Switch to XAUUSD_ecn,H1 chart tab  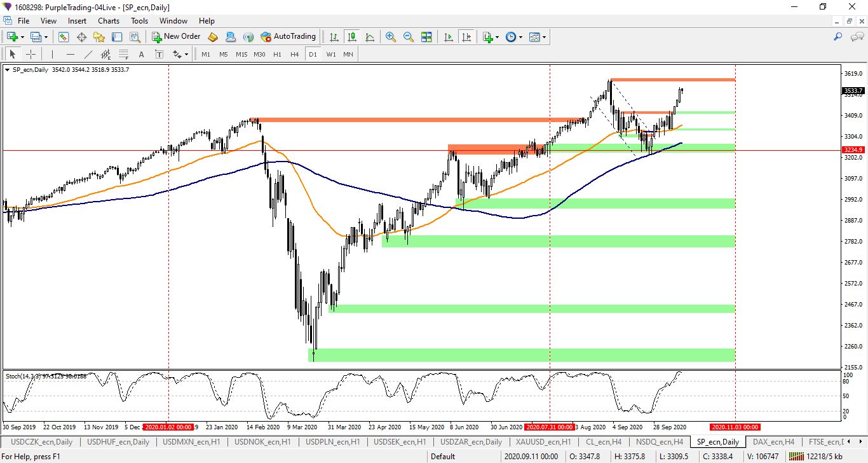click(543, 441)
